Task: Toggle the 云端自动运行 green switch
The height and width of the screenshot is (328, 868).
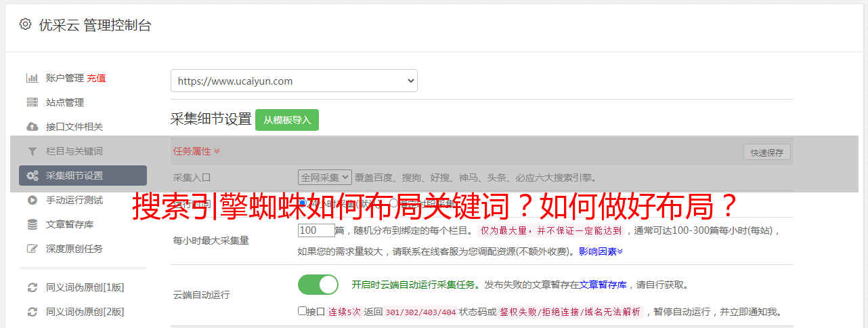Action: pos(318,285)
